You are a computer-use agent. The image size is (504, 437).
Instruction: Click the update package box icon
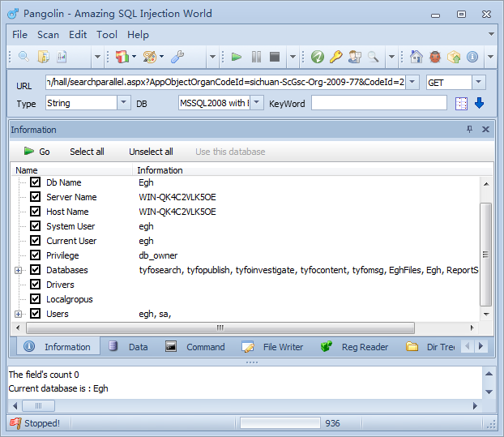pyautogui.click(x=454, y=57)
